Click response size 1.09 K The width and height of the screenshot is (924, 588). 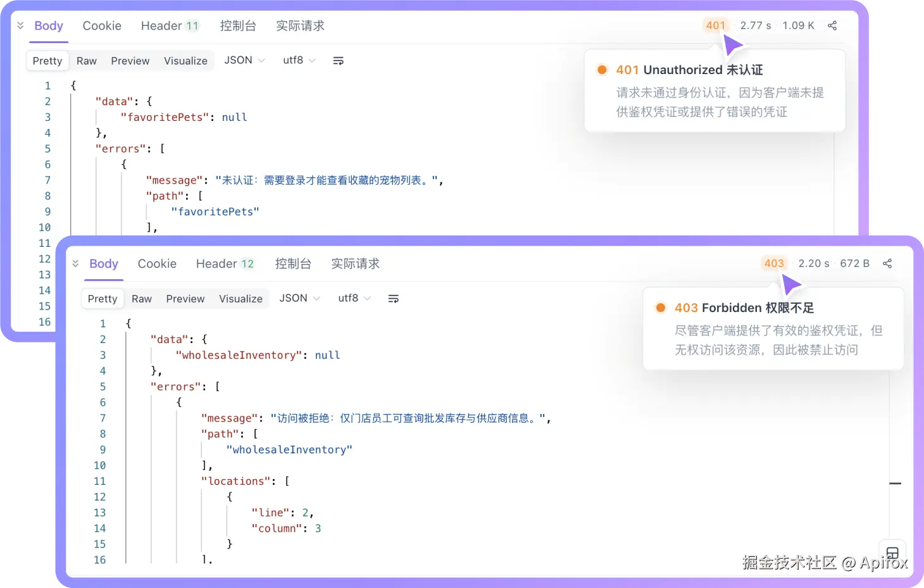tap(798, 25)
